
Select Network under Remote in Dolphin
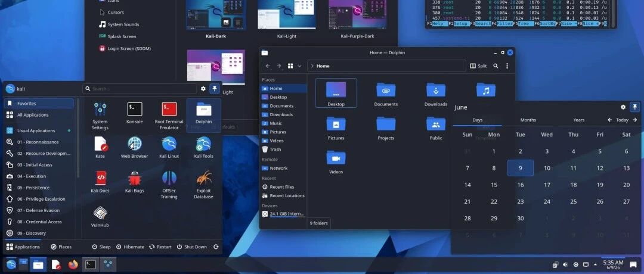283,168
